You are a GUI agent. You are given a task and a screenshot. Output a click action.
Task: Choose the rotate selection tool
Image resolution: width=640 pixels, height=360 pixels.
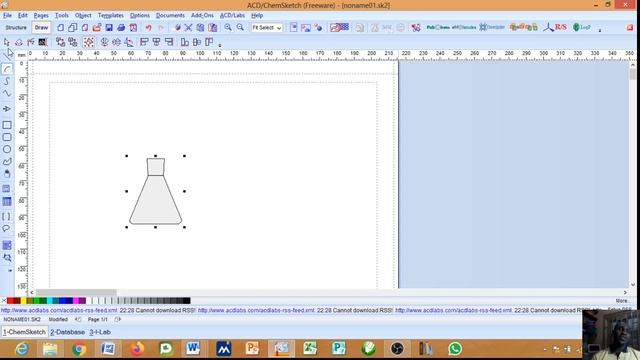[x=19, y=42]
